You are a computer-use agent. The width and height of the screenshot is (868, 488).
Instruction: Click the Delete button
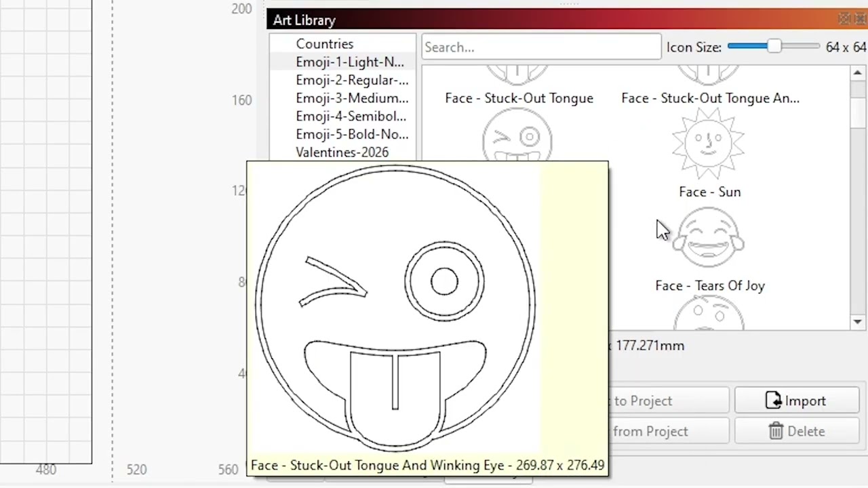796,432
